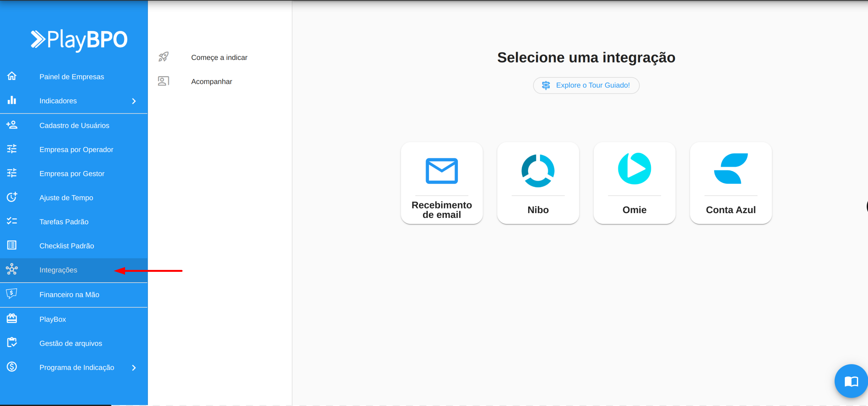Select the Conta Azul integration card label

(731, 210)
